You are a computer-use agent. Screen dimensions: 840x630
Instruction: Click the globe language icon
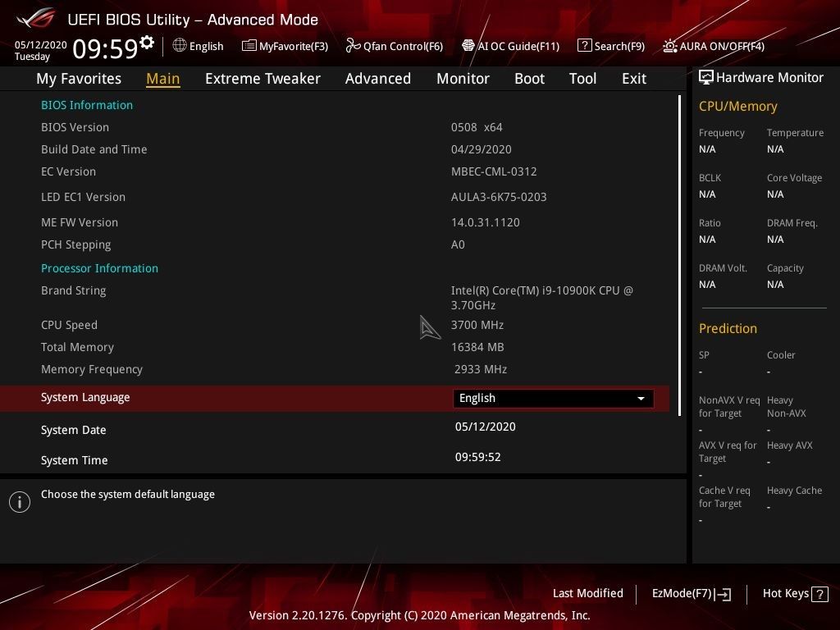tap(180, 46)
